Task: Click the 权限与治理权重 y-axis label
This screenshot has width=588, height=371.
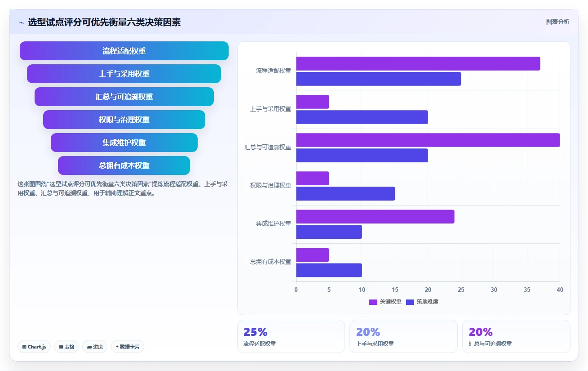Action: pos(271,186)
